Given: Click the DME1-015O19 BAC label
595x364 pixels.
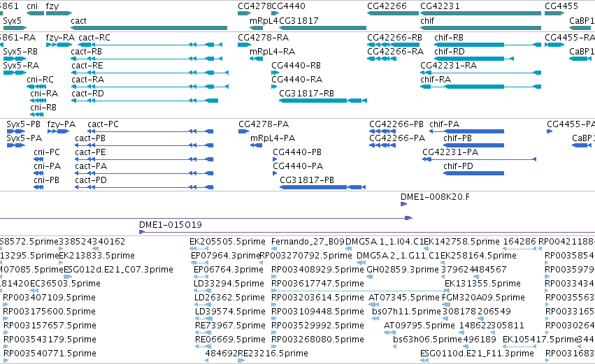Looking at the screenshot, I should (x=171, y=225).
